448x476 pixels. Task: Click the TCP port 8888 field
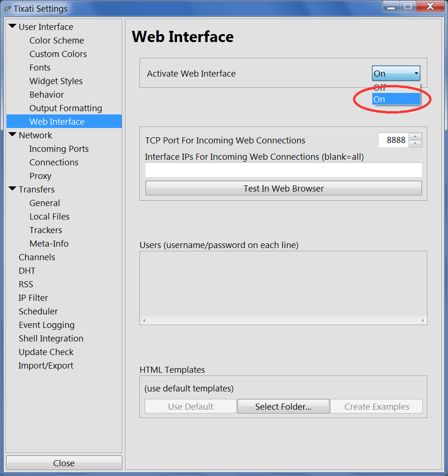point(393,140)
